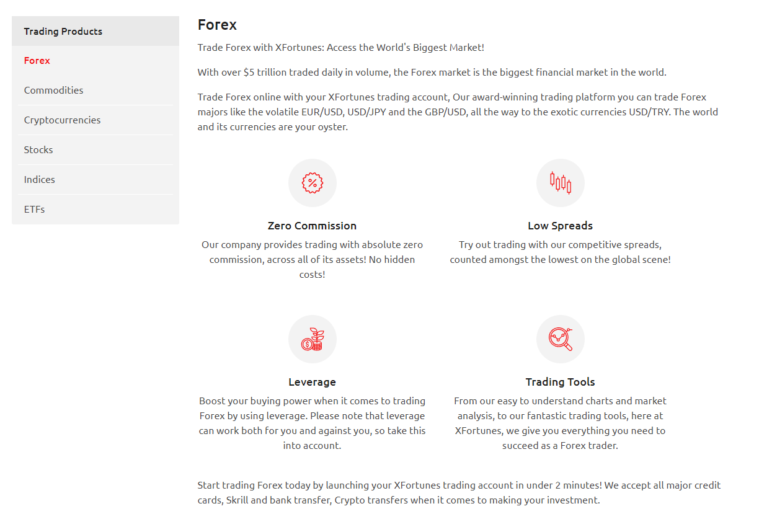Screen dimensions: 759x532
Task: Go to the Stocks product page
Action: pos(95,150)
